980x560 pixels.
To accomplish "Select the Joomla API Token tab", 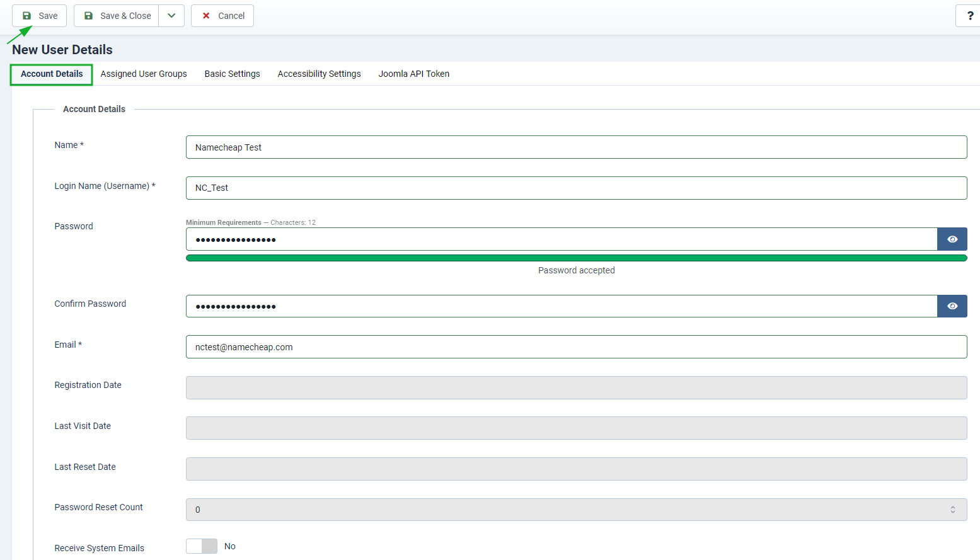I will 413,74.
